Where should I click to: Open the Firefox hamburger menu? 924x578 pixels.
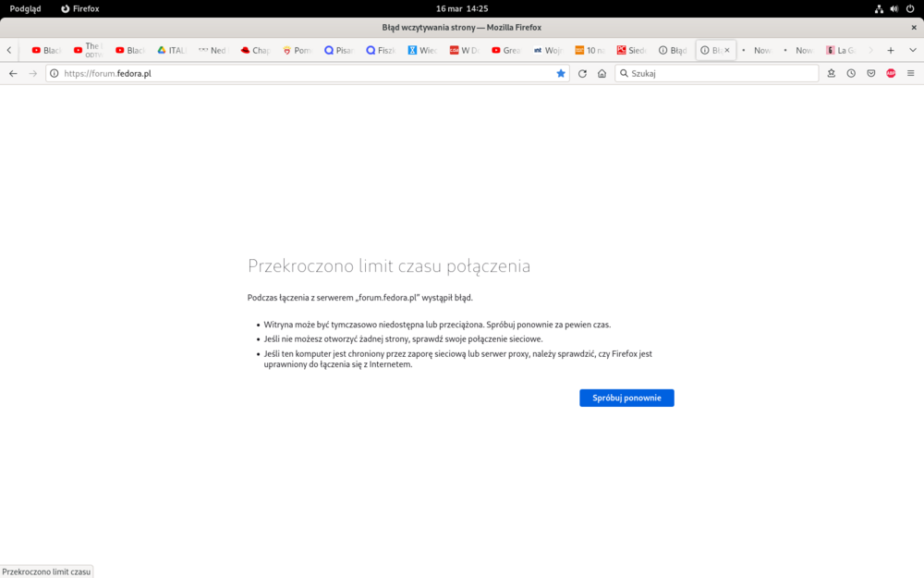pyautogui.click(x=910, y=74)
